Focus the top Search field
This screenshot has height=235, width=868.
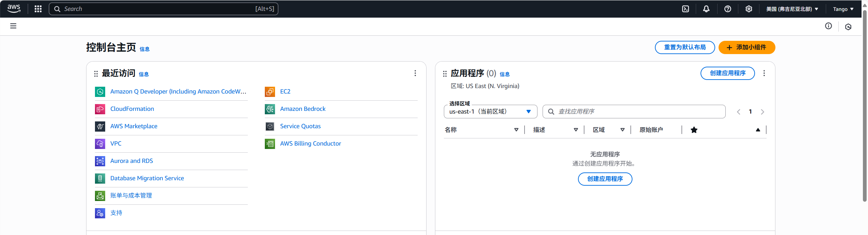[x=163, y=9]
